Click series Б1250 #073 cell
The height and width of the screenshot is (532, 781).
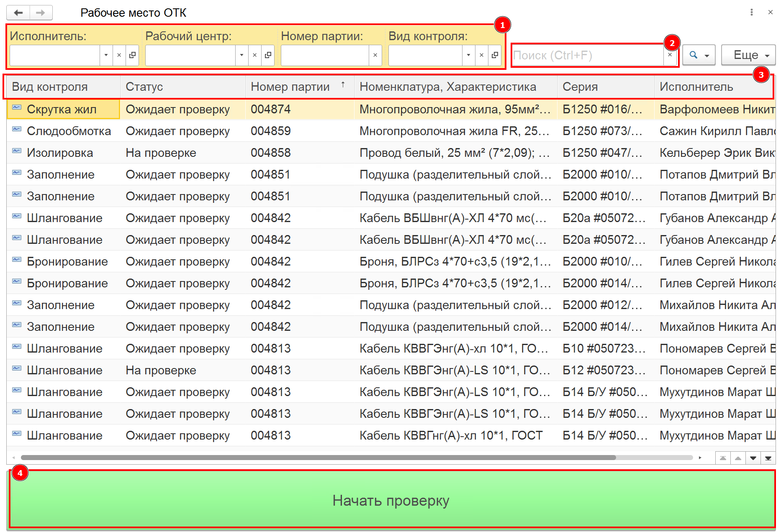click(606, 131)
